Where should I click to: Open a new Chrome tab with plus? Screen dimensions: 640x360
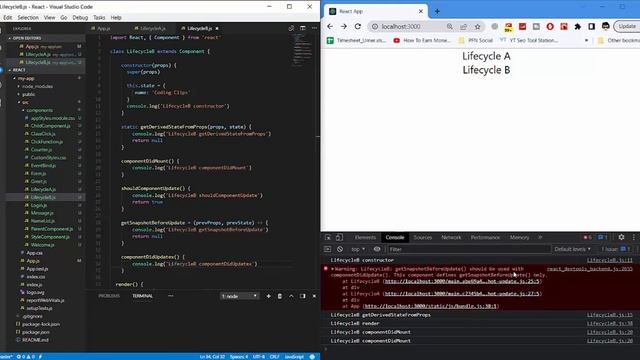pyautogui.click(x=437, y=11)
